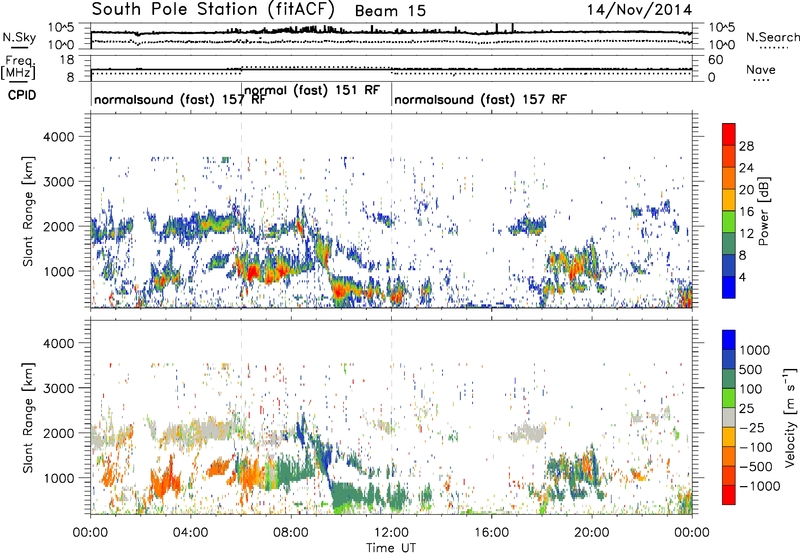Click the '28' tick on the power colorbar
The height and width of the screenshot is (554, 800).
pyautogui.click(x=746, y=146)
